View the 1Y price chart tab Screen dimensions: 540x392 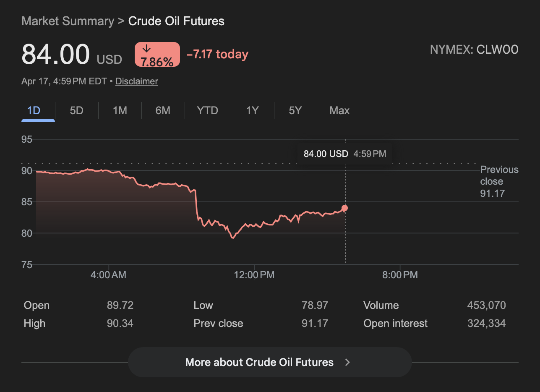coord(252,110)
